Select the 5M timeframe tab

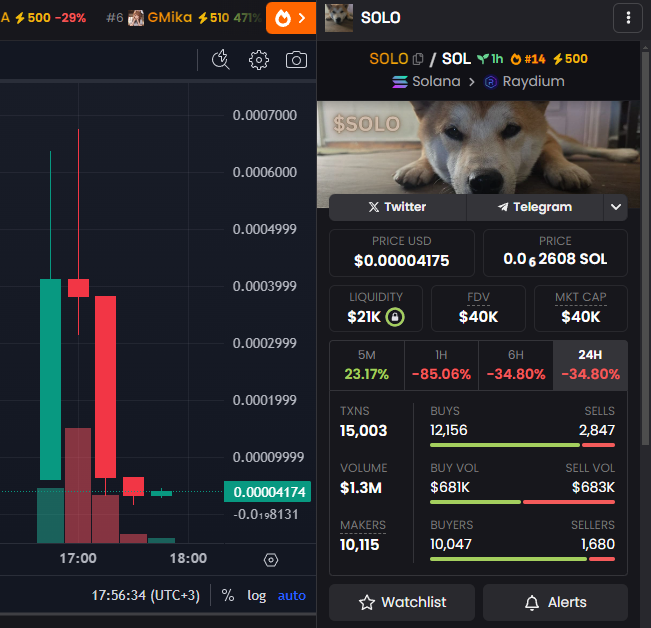pos(367,365)
